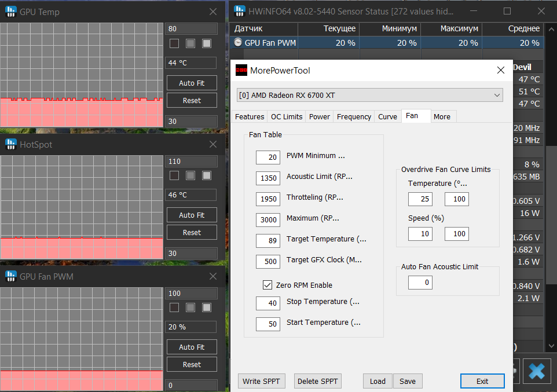Select medium gray swatch in HotSpot graph
Viewport: 557px width, 392px height.
(190, 175)
